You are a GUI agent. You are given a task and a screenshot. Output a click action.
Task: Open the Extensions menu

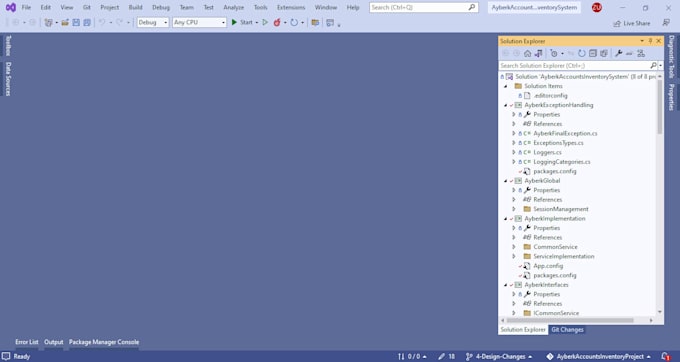(x=291, y=7)
